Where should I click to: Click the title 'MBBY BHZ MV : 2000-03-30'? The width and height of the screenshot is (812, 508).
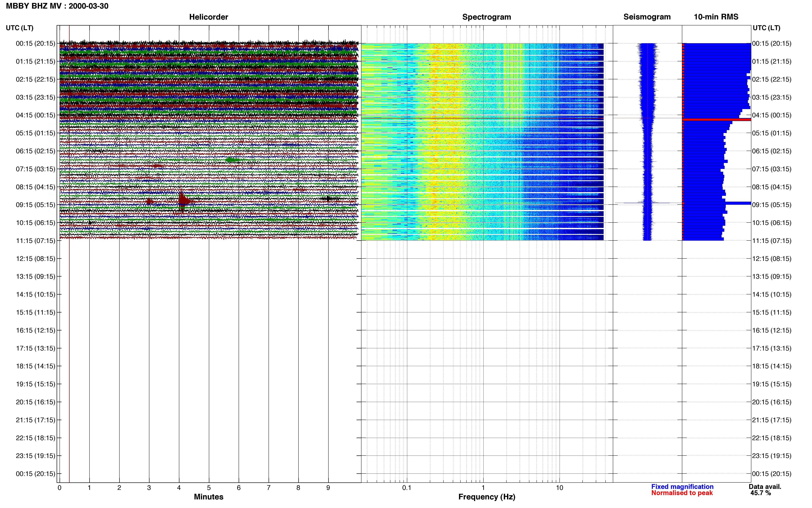tap(57, 6)
